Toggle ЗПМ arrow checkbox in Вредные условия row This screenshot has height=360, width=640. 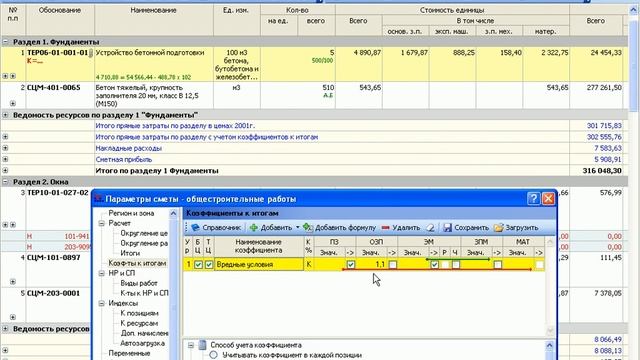[498, 264]
